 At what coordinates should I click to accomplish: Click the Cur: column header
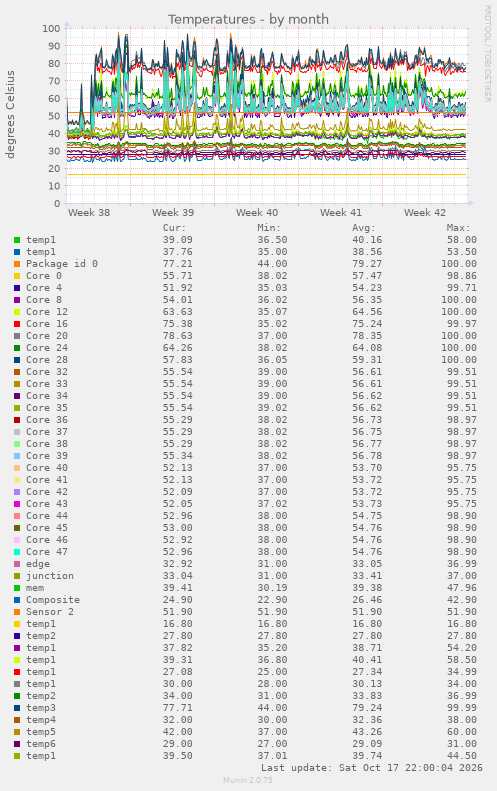[174, 228]
